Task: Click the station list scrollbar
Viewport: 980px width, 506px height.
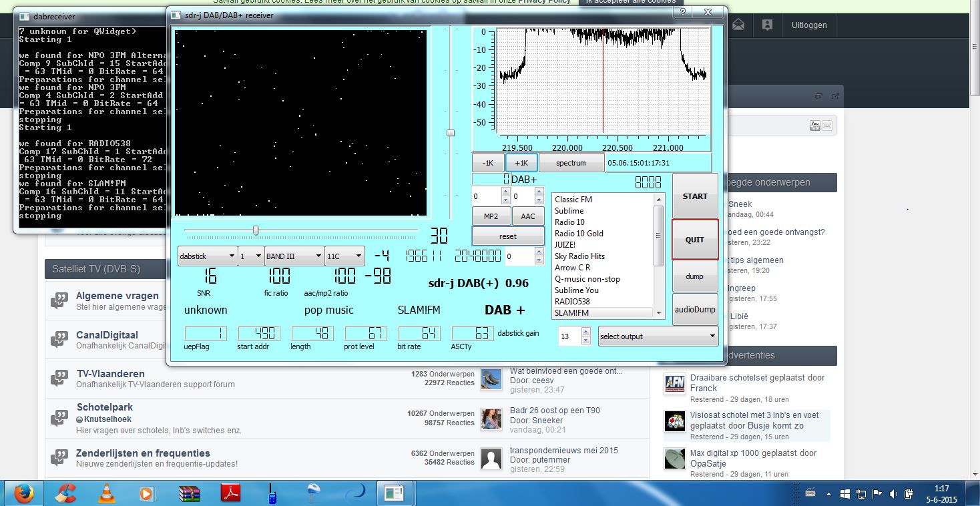Action: point(659,236)
